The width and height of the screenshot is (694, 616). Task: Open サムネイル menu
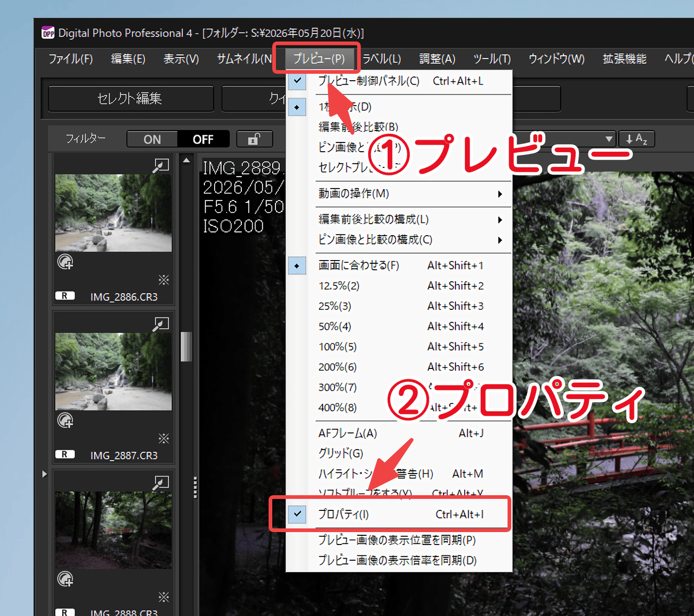tap(244, 59)
